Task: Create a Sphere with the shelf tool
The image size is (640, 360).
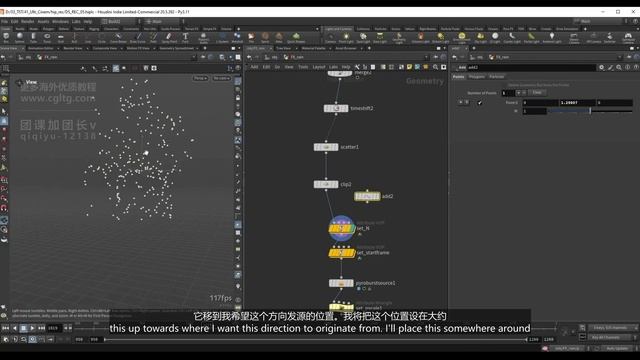Action: [x=19, y=38]
